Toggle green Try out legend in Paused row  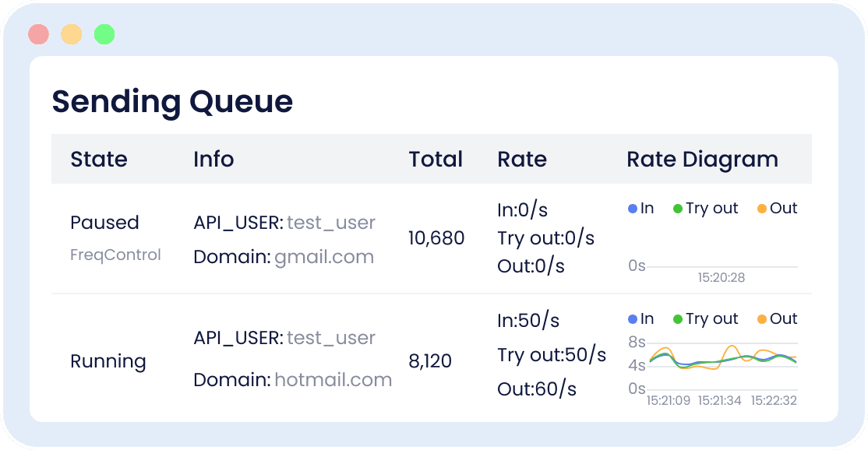click(x=705, y=209)
